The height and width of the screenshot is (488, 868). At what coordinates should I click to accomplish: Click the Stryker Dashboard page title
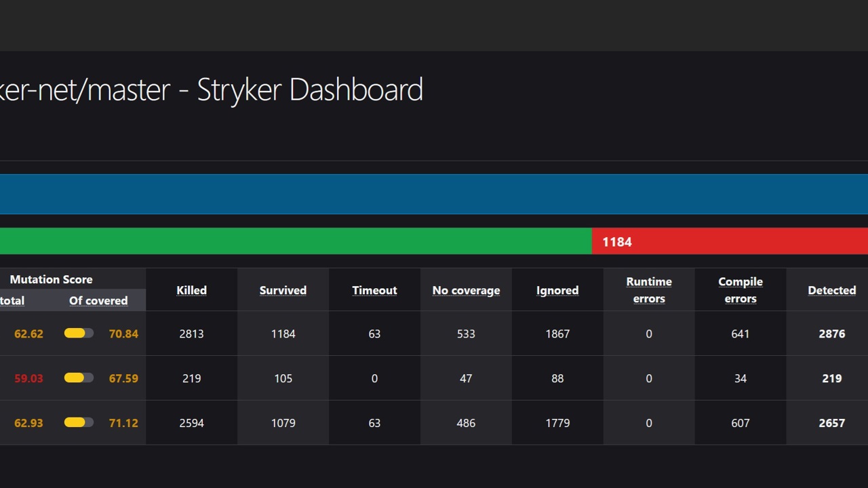coord(212,90)
